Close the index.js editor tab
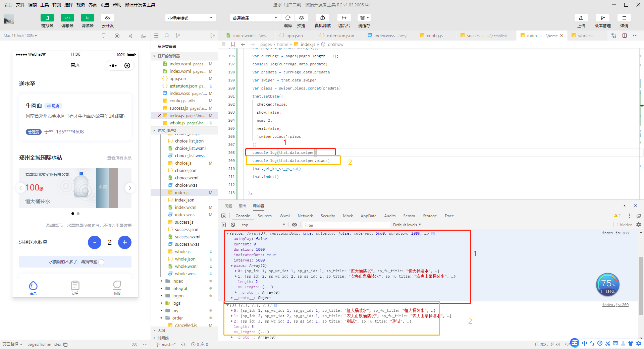644x349 pixels. 562,36
